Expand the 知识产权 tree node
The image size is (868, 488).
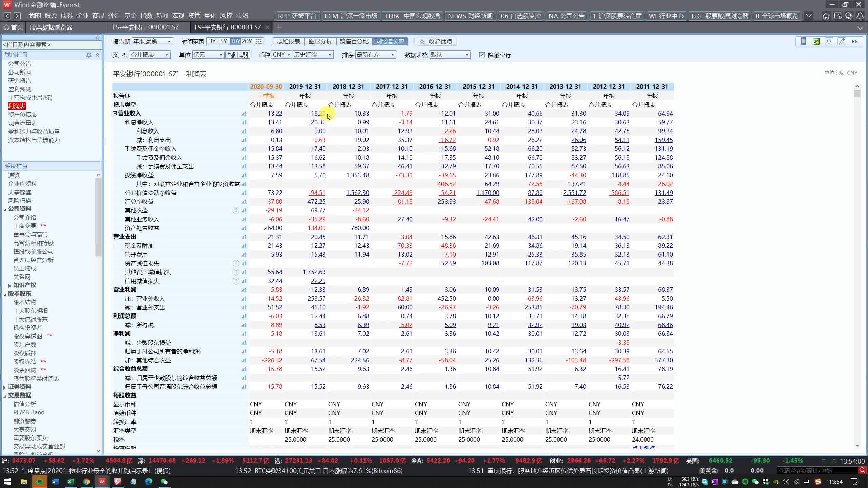9,286
